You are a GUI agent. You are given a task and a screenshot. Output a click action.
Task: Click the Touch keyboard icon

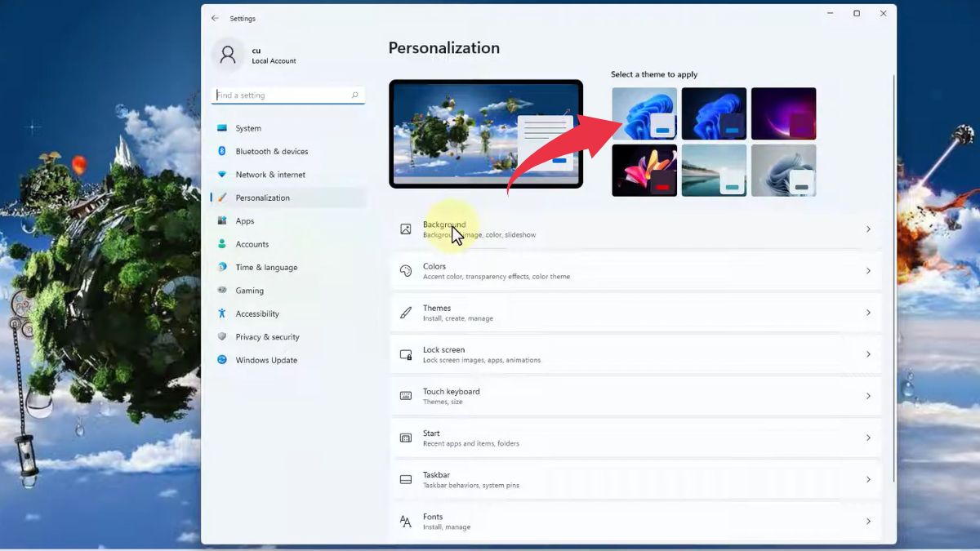click(406, 396)
